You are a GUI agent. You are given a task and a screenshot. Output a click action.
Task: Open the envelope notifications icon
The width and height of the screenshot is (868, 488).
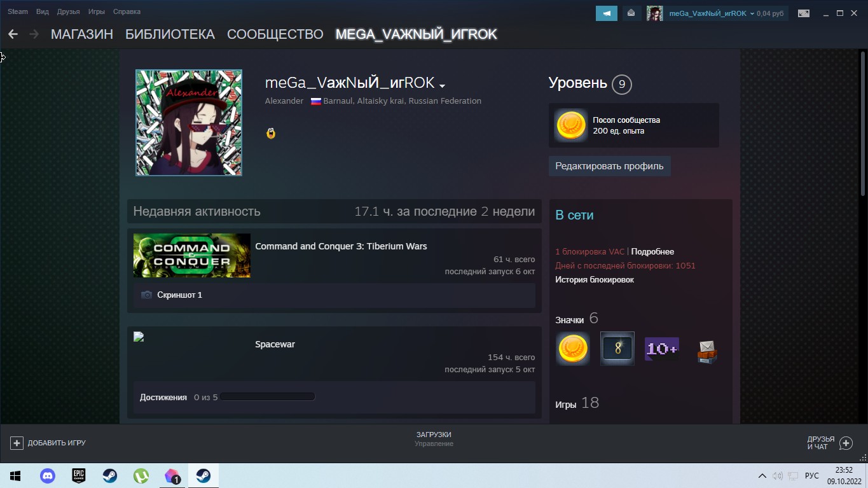point(631,13)
